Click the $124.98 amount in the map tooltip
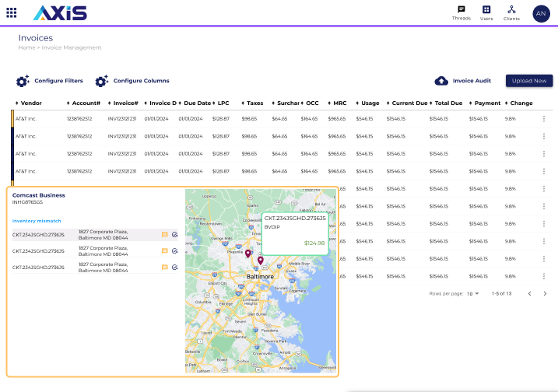 (x=314, y=243)
